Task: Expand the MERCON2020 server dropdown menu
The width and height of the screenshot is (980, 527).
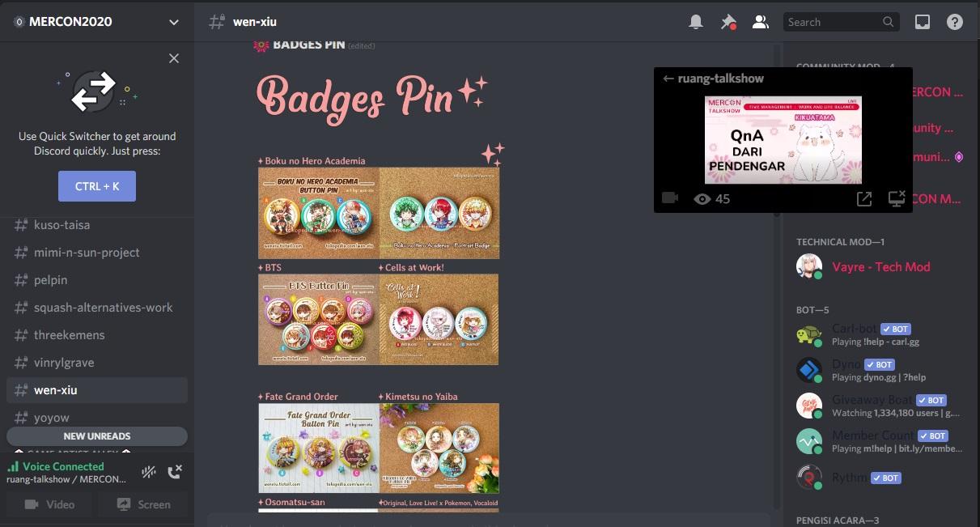Action: tap(174, 22)
